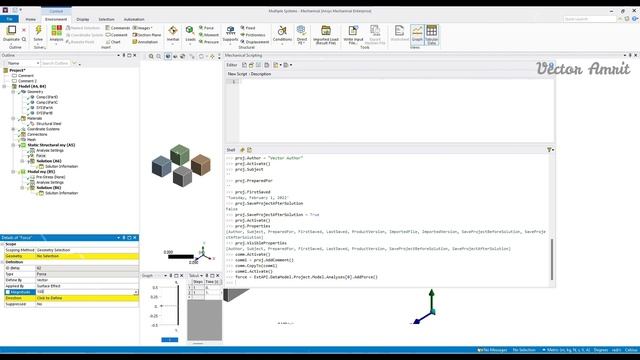Image resolution: width=640 pixels, height=360 pixels.
Task: Click first icon in script Editor toolbar
Action: click(x=244, y=65)
